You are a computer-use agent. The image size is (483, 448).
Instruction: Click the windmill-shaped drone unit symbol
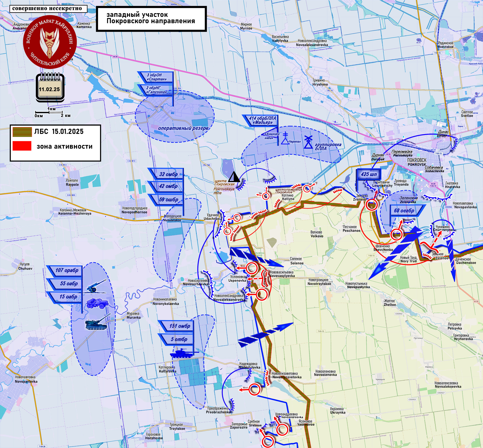pyautogui.click(x=308, y=142)
